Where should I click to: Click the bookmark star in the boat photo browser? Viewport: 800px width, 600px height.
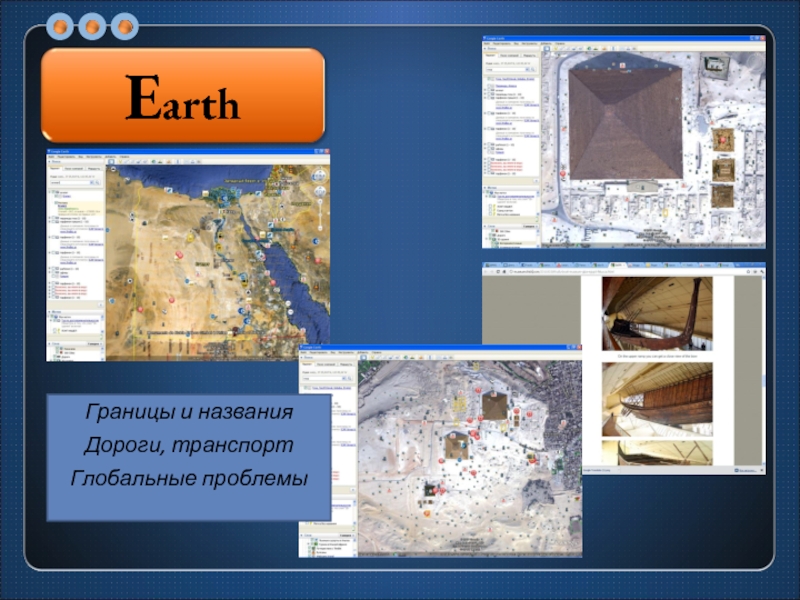(x=748, y=271)
